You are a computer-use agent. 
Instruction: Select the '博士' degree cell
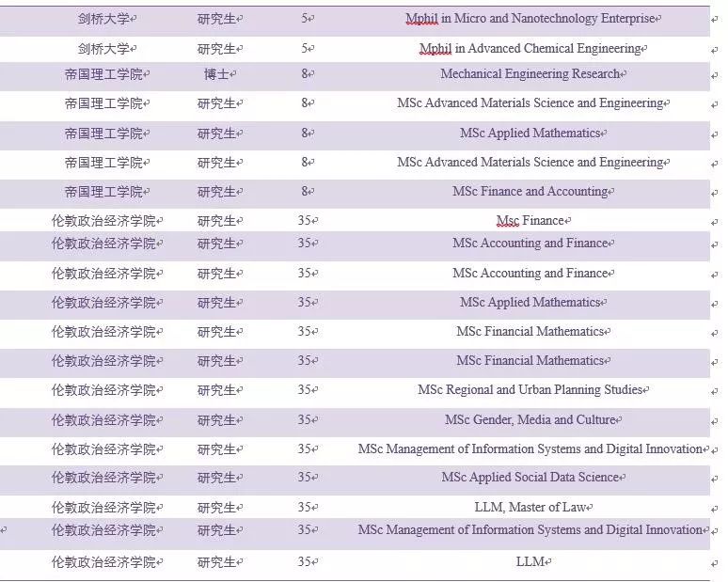[217, 74]
